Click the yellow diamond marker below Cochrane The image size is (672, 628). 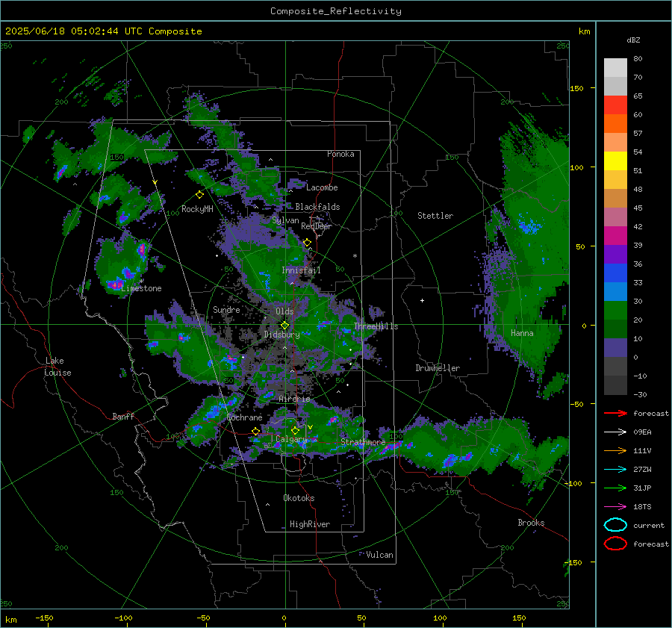click(x=256, y=432)
